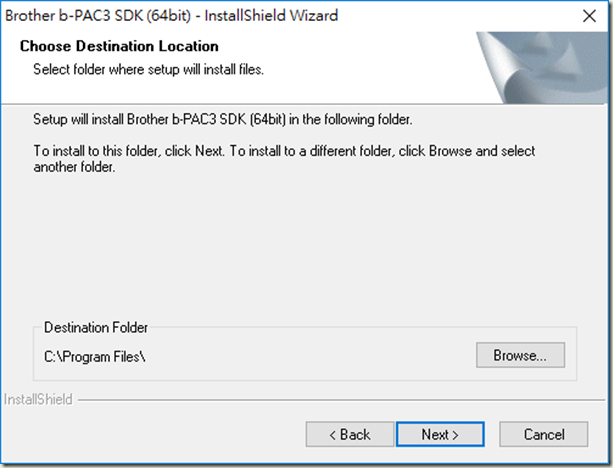Click the InstallShield branding label
This screenshot has height=468, width=613.
(38, 400)
